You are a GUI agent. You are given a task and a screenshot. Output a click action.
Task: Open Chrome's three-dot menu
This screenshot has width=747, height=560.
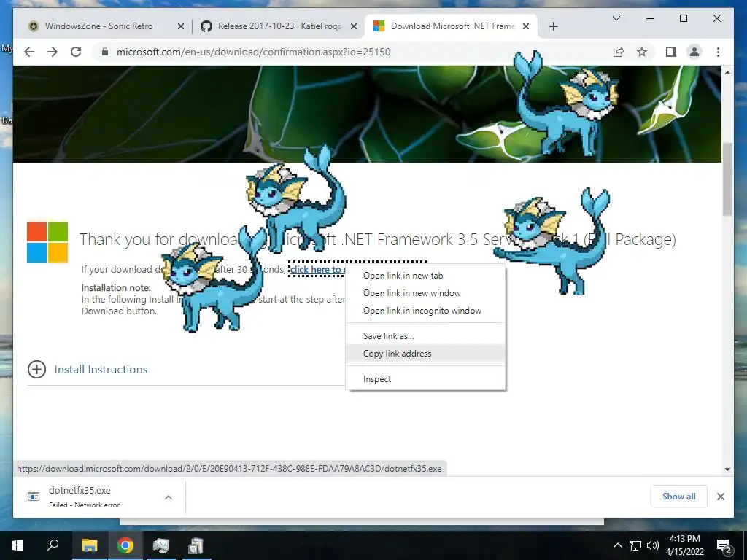[718, 52]
